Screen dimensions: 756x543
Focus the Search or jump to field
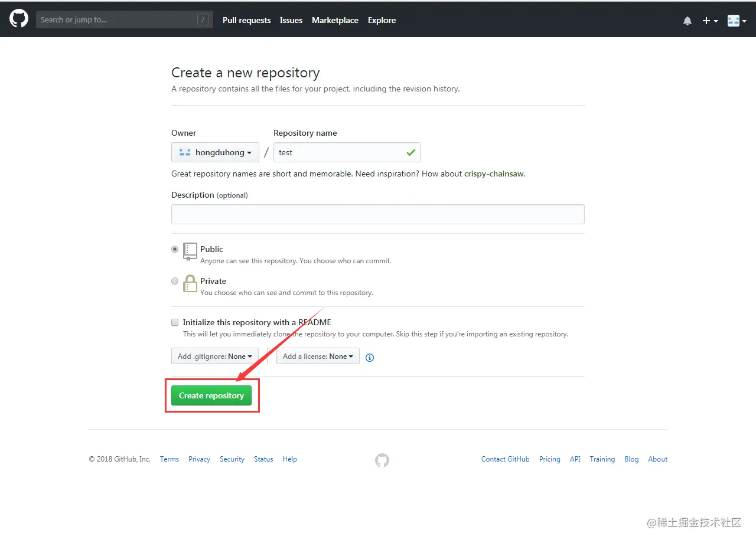point(125,19)
